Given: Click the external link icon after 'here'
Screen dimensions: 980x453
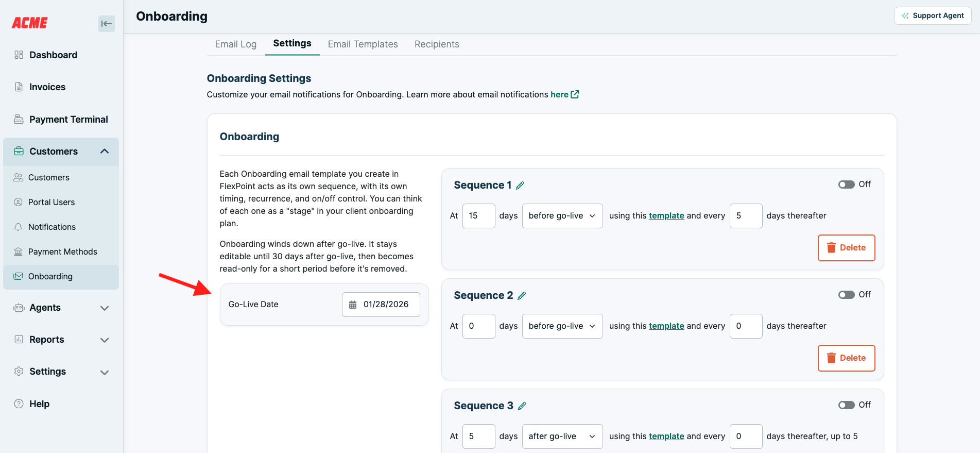Looking at the screenshot, I should pos(575,95).
